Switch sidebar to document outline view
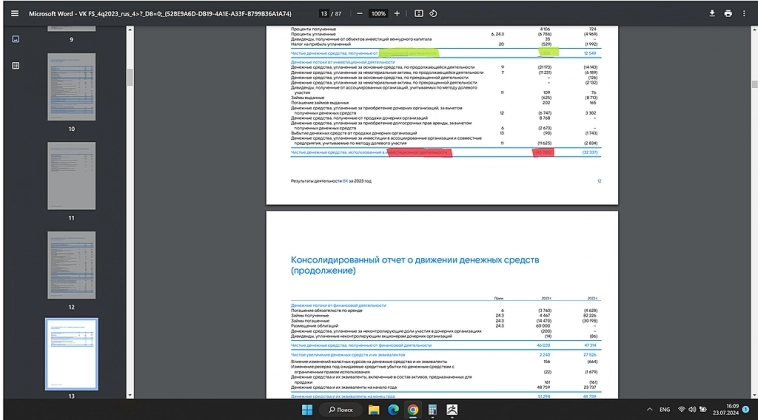Screen dimensions: 758x420 pyautogui.click(x=15, y=65)
